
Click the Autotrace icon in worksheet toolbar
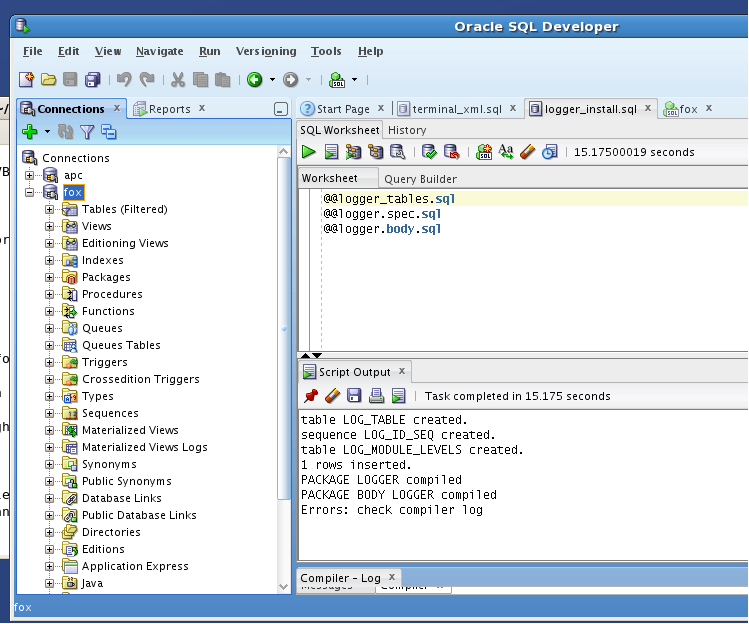[x=353, y=152]
